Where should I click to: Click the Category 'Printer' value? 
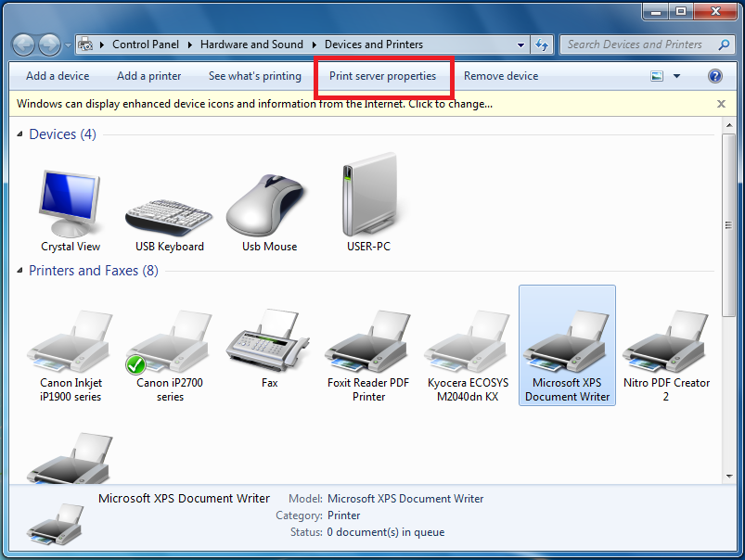343,515
